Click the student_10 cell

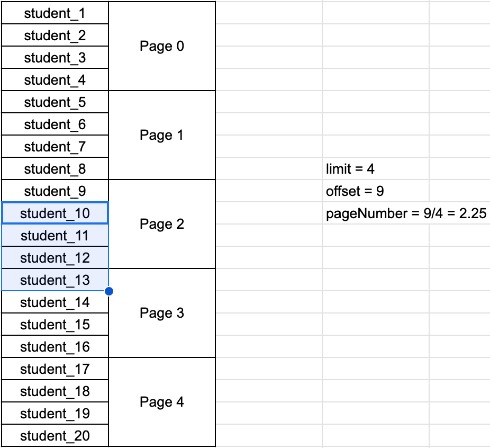click(55, 213)
